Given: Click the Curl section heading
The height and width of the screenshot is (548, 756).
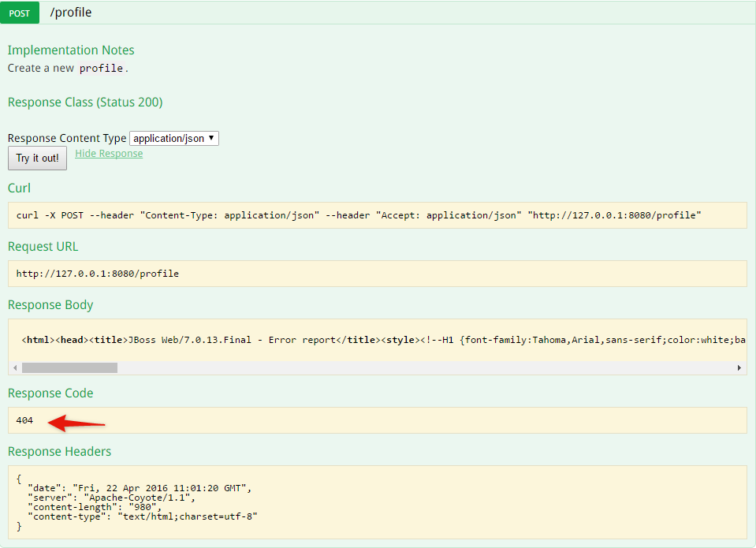Looking at the screenshot, I should 19,188.
